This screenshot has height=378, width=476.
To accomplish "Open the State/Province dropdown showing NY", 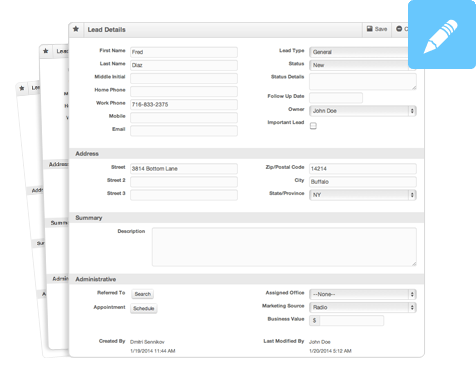I will pos(363,195).
